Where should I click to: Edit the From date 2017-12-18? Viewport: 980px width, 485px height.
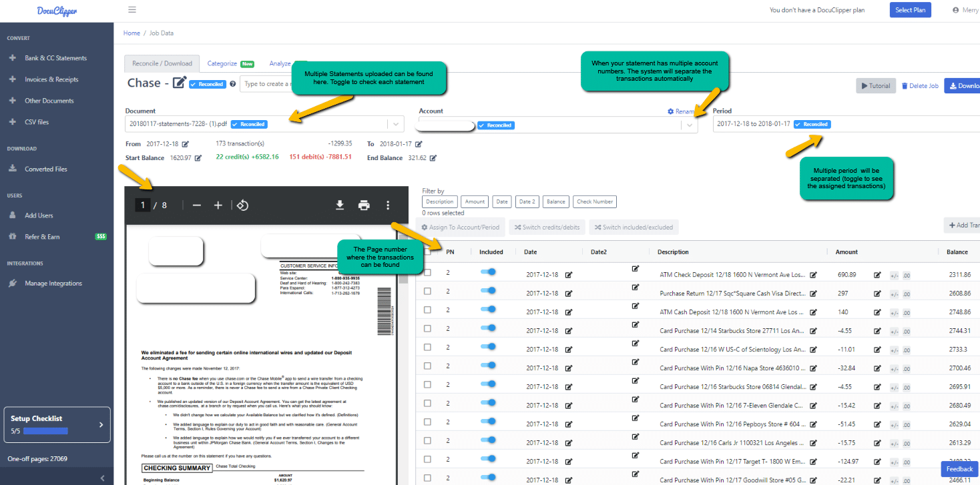click(x=186, y=144)
